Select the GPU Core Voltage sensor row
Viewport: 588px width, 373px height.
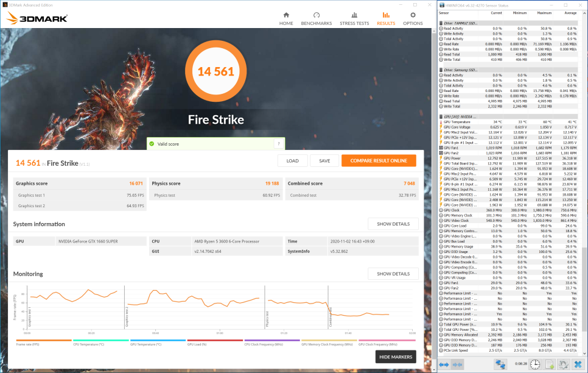tap(509, 127)
